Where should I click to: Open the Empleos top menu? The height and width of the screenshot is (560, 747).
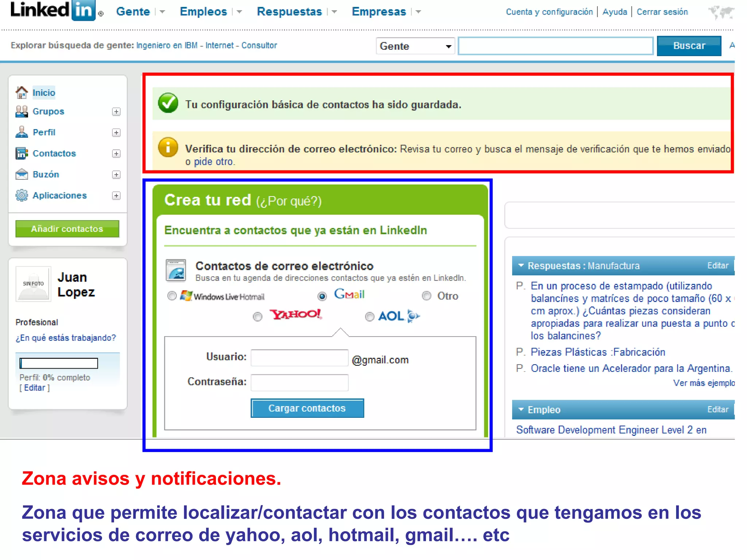click(x=203, y=12)
